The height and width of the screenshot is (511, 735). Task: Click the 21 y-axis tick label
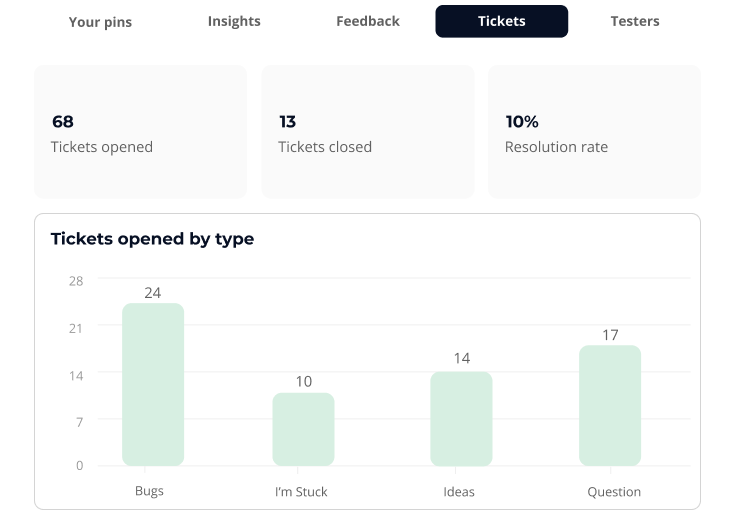[76, 328]
